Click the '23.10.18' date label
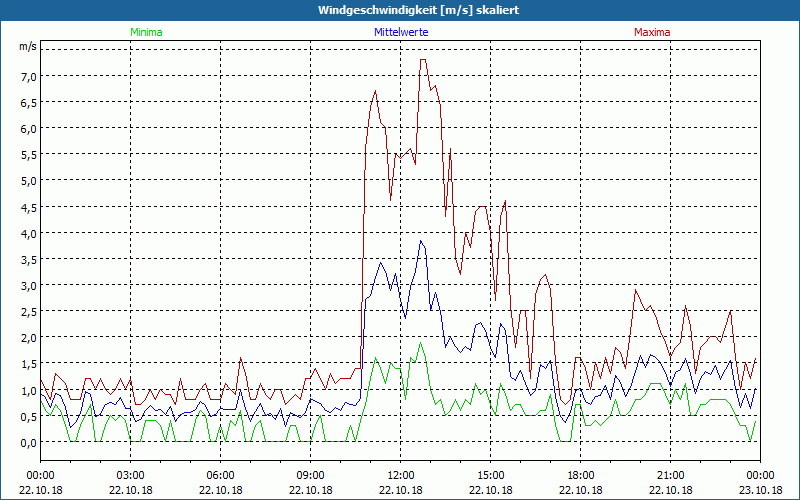 click(x=760, y=490)
